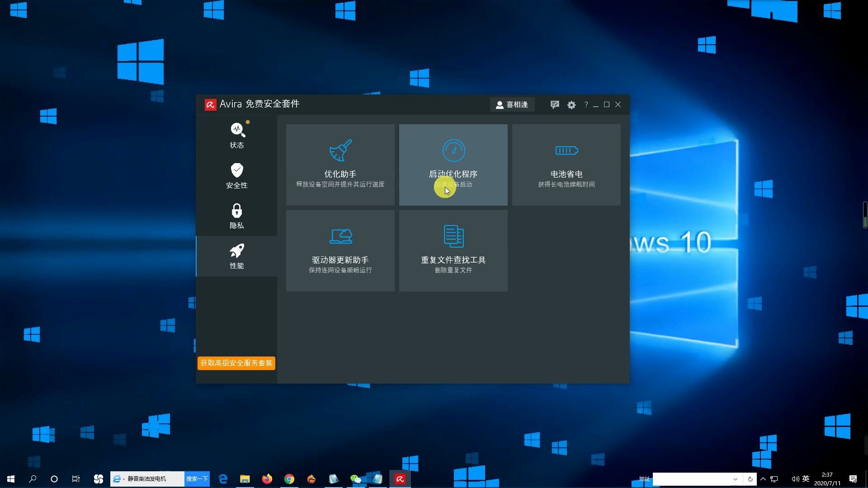868x488 pixels.
Task: Open taskbar search magnifier
Action: 33,479
